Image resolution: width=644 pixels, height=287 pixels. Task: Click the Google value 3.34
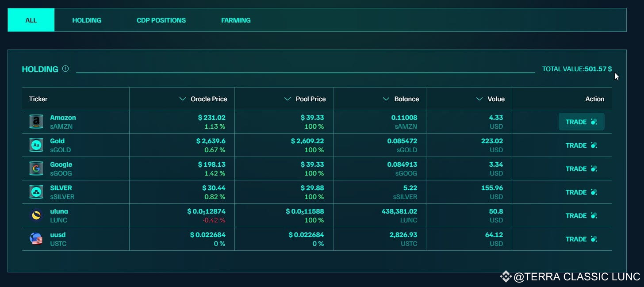coord(496,165)
